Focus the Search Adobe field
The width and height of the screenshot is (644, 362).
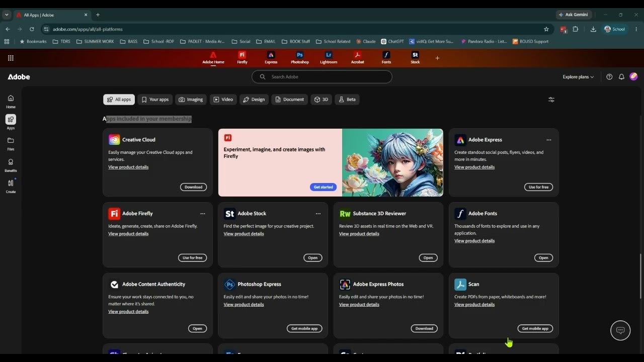coord(322,77)
